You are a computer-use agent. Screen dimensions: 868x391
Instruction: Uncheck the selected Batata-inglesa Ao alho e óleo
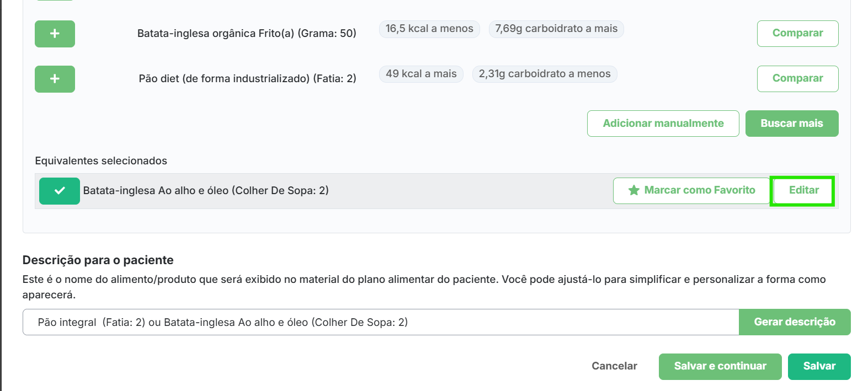[x=60, y=191]
